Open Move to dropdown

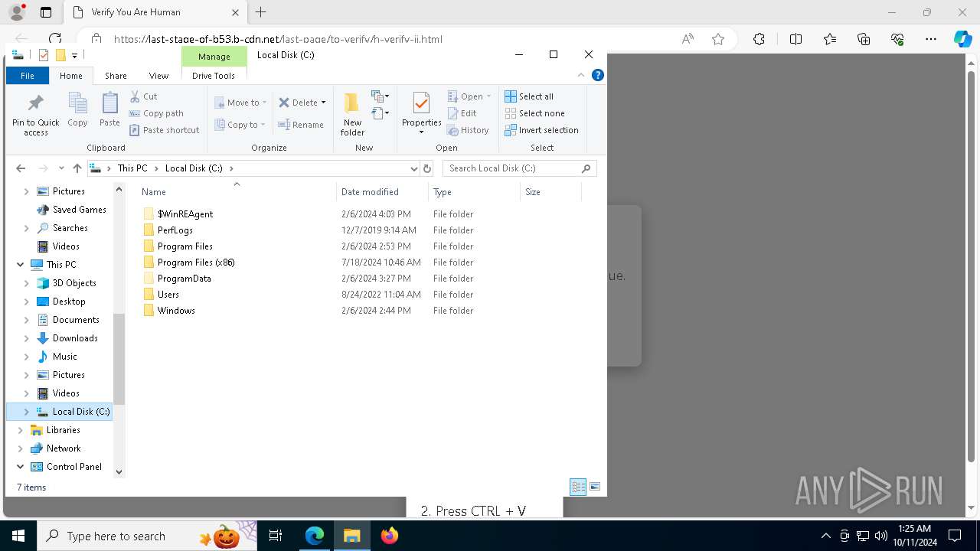[240, 103]
